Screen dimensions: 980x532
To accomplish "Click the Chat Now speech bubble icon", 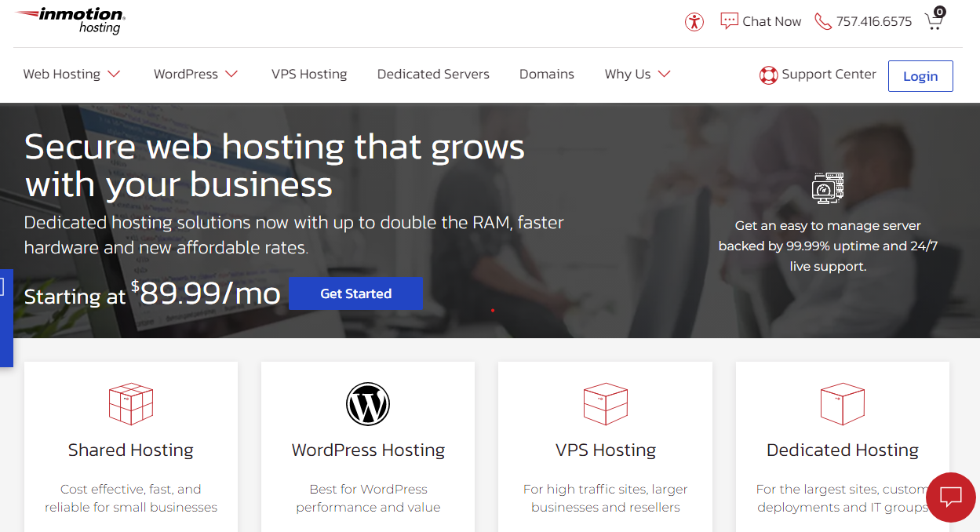I will [x=730, y=21].
